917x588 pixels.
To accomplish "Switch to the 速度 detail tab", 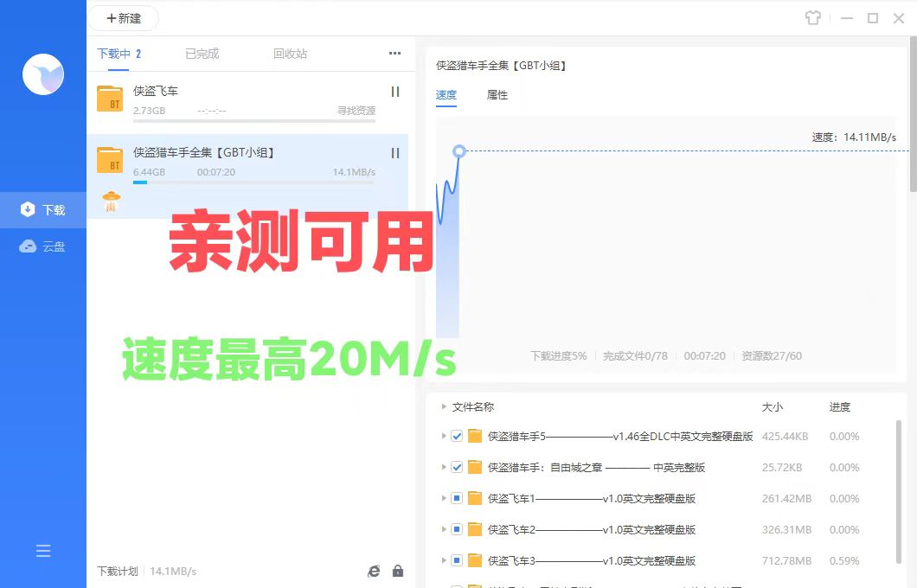I will coord(446,95).
